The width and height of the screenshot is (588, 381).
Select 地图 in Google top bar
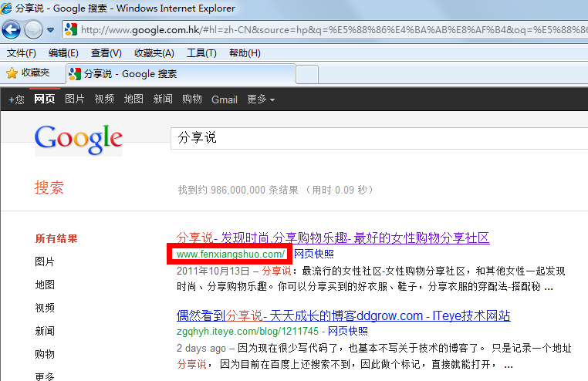(133, 99)
